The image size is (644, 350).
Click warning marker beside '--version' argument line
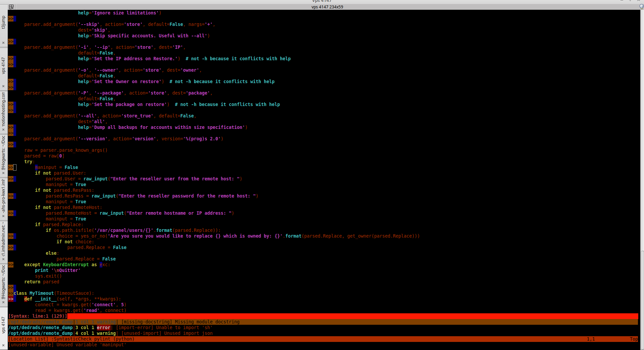tap(11, 145)
